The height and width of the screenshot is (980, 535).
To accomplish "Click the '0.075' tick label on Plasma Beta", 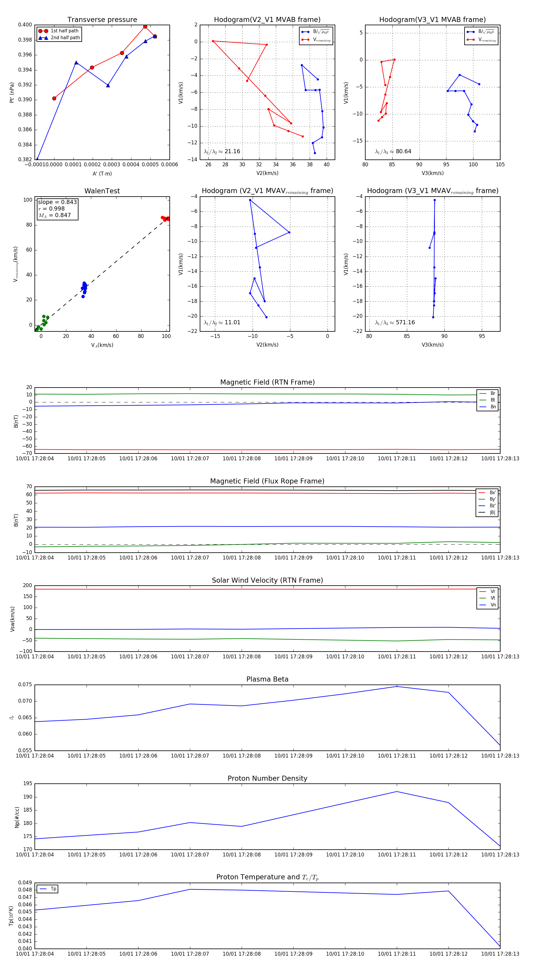I will point(25,685).
